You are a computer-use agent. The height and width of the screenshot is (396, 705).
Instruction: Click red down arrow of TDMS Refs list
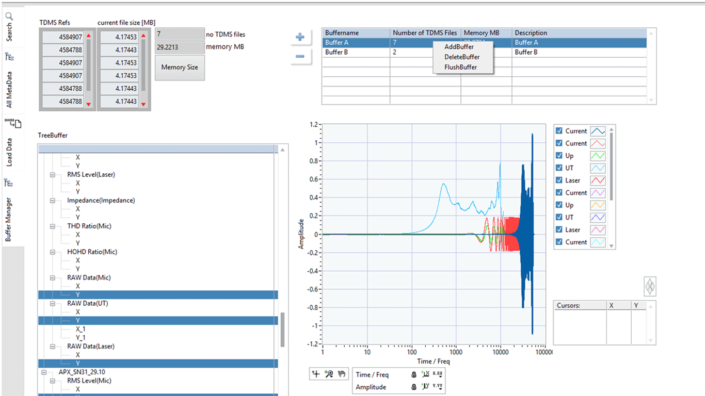(89, 104)
